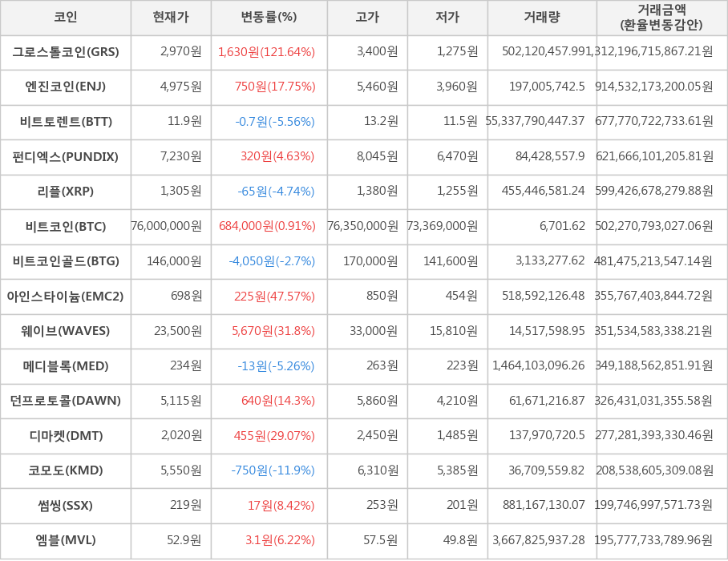The height and width of the screenshot is (561, 728).
Task: Click the 엔진코인(ENJ) coin name
Action: pos(65,87)
